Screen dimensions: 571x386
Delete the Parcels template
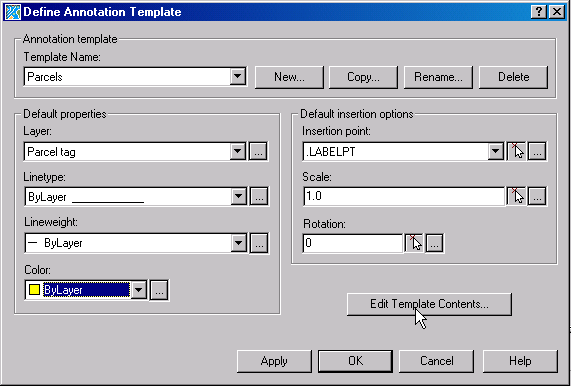[x=513, y=77]
